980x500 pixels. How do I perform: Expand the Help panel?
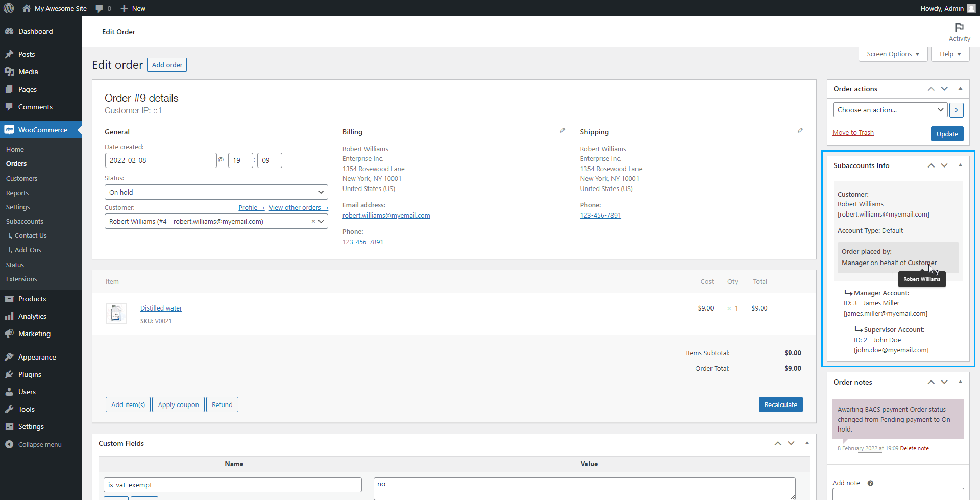950,54
